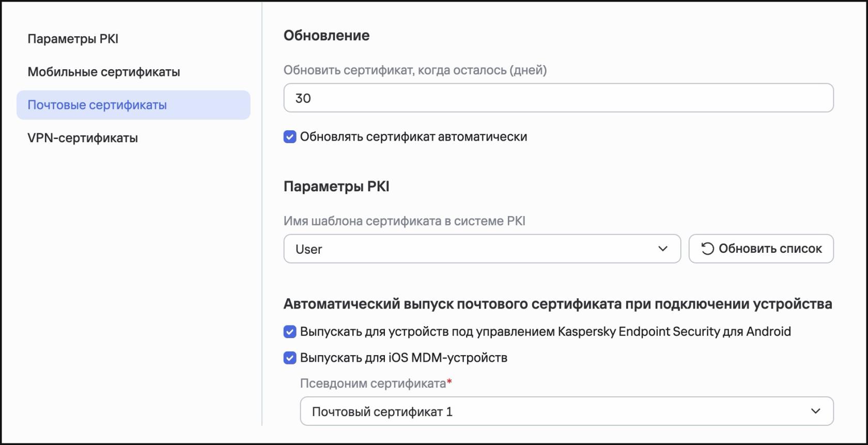Click the Обновление heading text
This screenshot has height=445, width=868.
coord(327,36)
